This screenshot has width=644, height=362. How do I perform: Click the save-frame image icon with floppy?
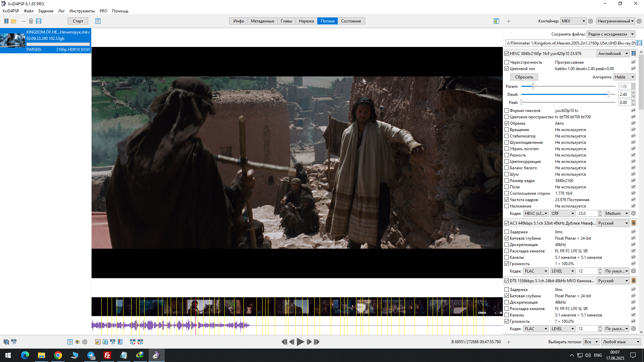click(x=105, y=342)
